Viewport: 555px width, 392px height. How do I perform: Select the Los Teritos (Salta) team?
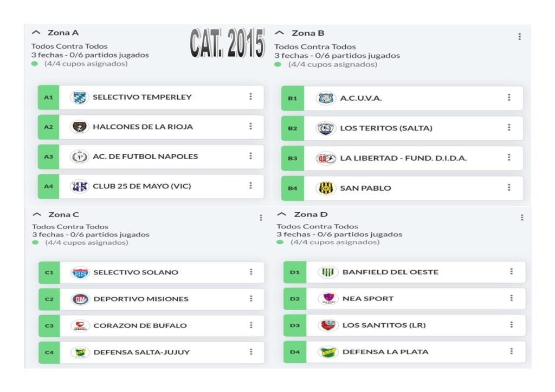click(x=386, y=128)
